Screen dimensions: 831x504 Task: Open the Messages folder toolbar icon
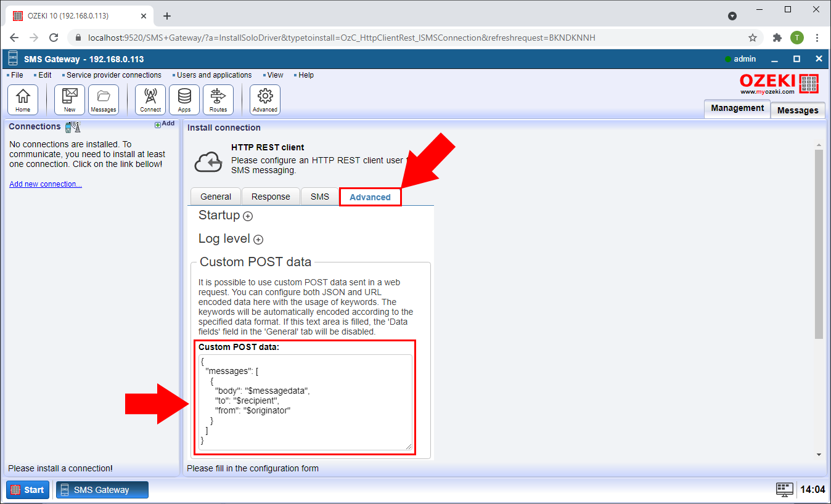point(104,100)
